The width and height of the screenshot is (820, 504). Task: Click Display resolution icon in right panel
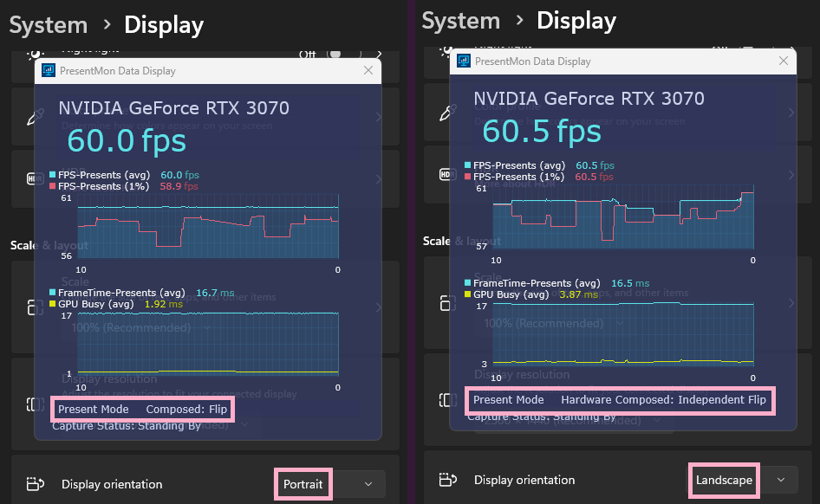[447, 400]
